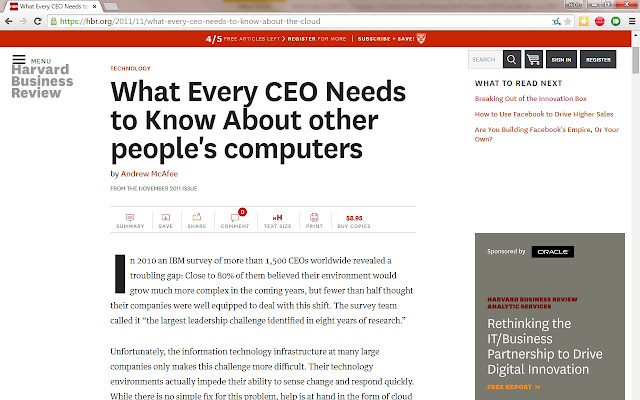Select the What Every CEO Needs tab
The width and height of the screenshot is (640, 400).
[x=53, y=7]
